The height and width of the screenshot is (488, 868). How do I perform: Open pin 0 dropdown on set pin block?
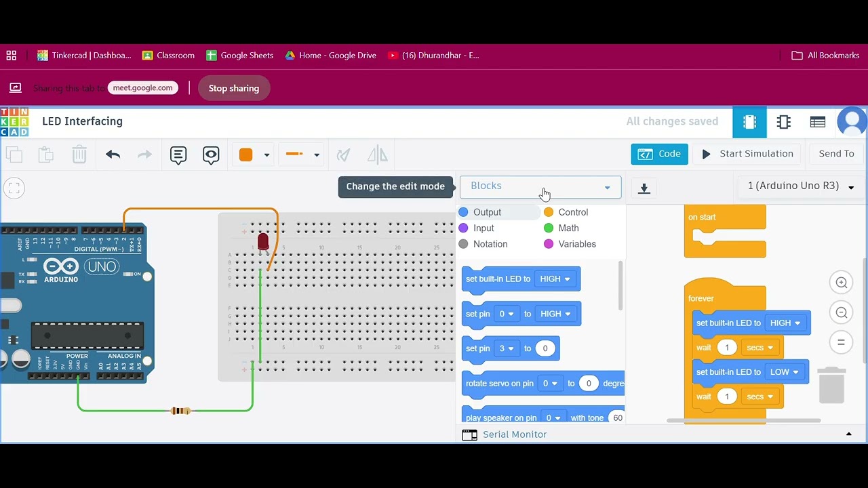point(507,314)
